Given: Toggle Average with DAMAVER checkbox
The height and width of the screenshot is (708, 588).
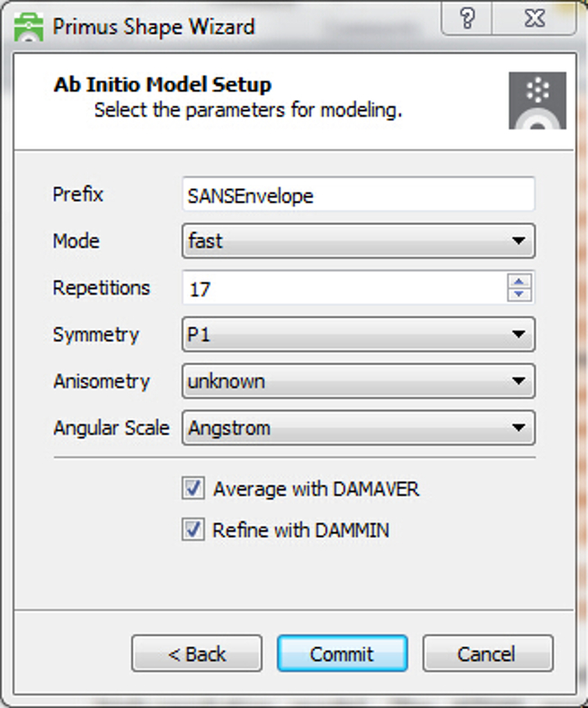Looking at the screenshot, I should pos(194,488).
